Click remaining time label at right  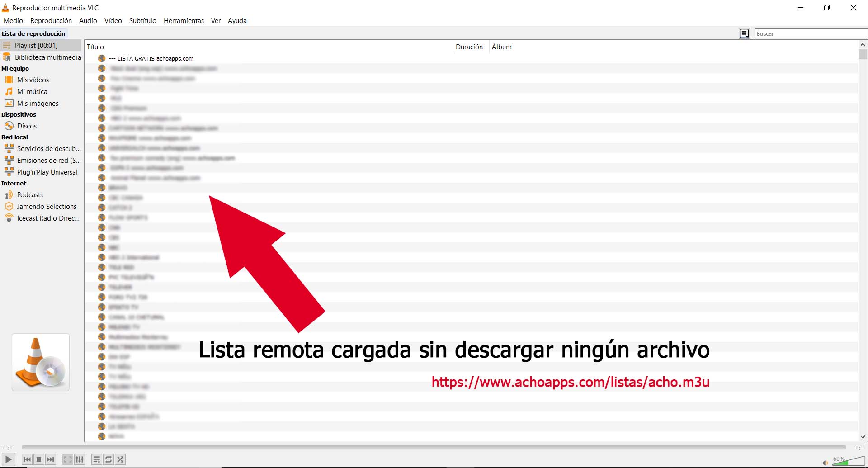tap(859, 448)
